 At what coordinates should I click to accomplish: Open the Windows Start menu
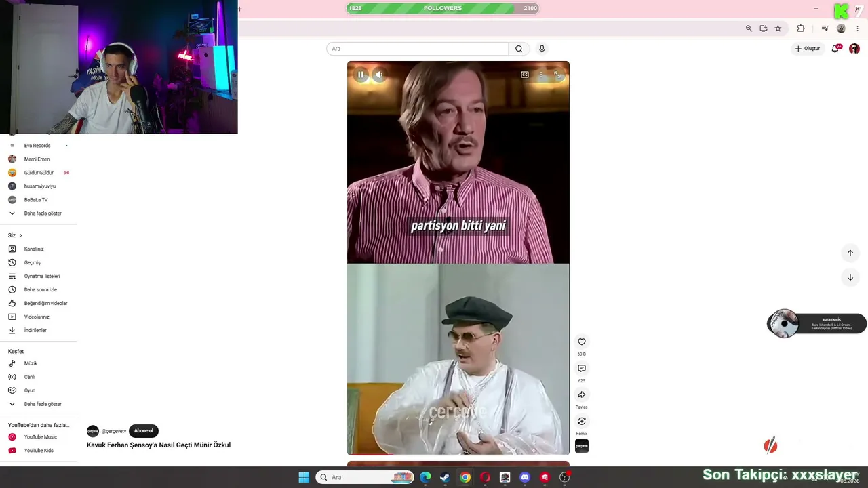[x=304, y=477]
